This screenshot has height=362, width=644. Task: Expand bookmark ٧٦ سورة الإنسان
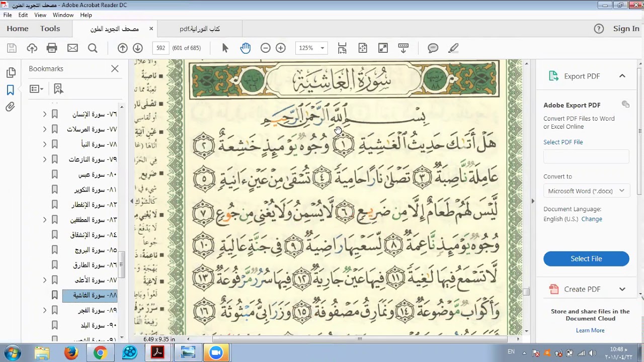coord(45,114)
